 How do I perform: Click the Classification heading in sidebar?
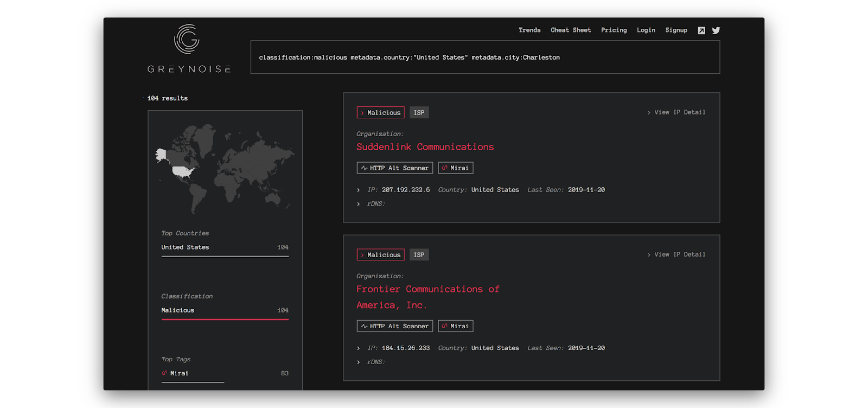(187, 296)
